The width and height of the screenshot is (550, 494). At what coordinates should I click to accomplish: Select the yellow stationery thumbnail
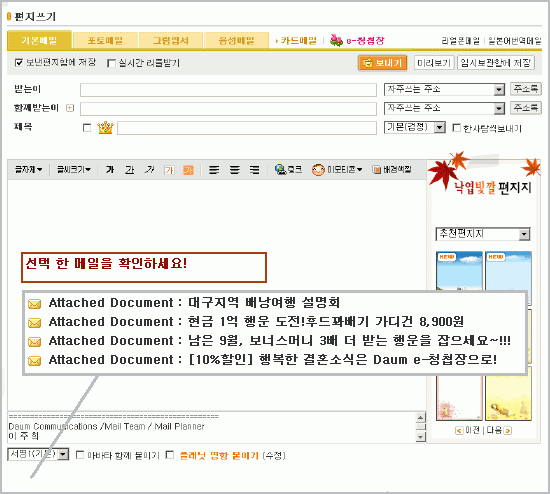[x=508, y=398]
